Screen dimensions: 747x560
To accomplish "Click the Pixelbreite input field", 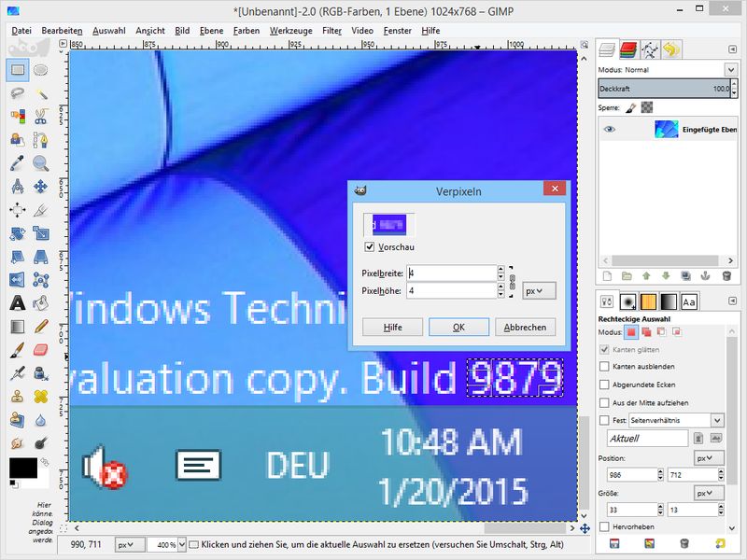I will [x=452, y=273].
